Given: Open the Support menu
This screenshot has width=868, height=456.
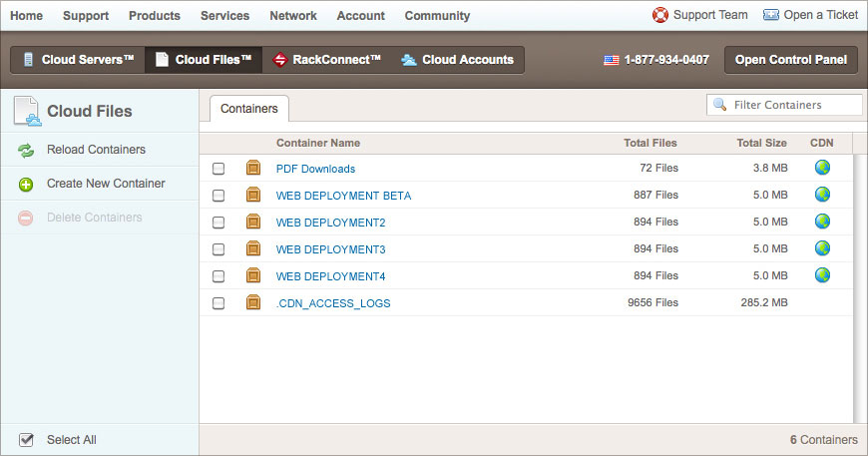Looking at the screenshot, I should tap(86, 16).
